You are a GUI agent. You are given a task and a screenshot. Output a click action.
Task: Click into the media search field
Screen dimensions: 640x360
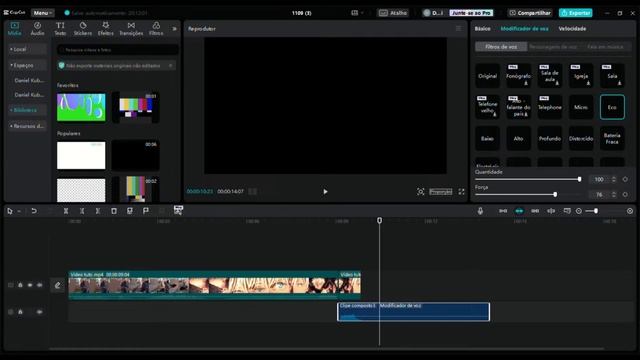[118, 50]
